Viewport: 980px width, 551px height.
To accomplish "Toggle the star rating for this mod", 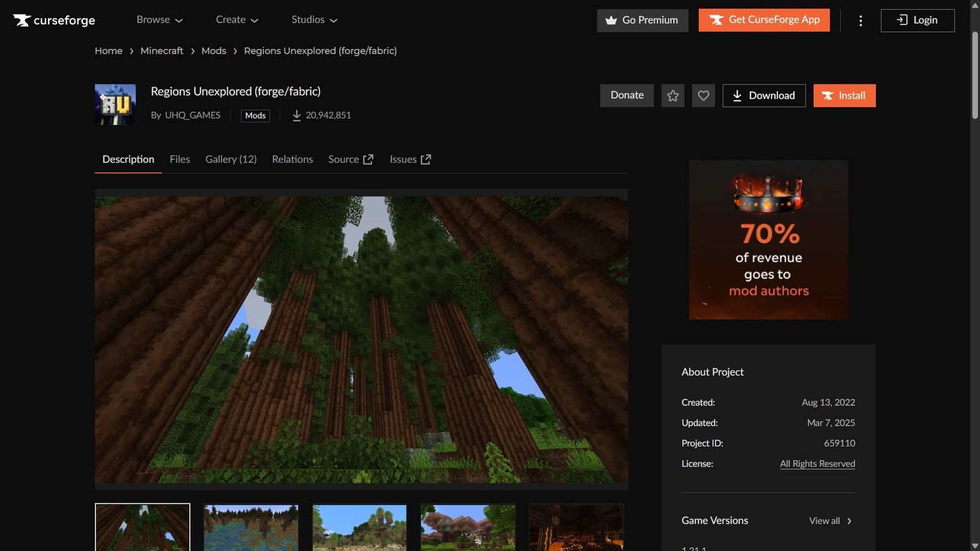I will pyautogui.click(x=673, y=96).
